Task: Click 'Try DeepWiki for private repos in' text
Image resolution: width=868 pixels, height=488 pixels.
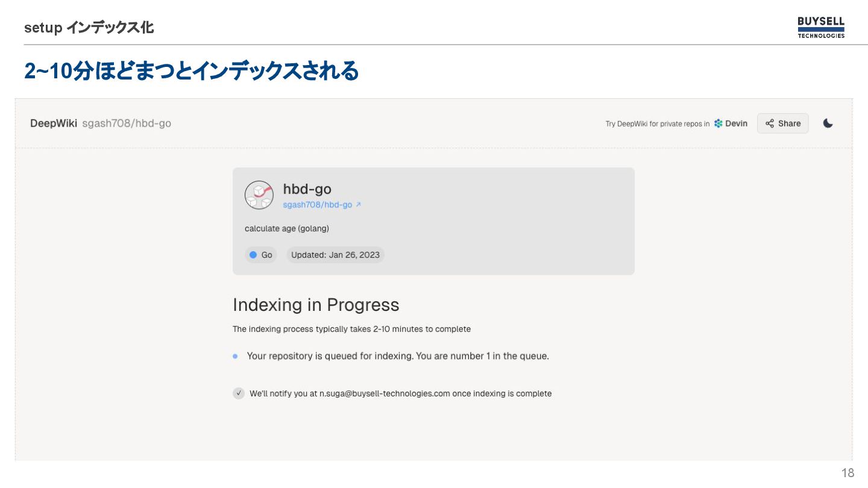Action: click(658, 124)
